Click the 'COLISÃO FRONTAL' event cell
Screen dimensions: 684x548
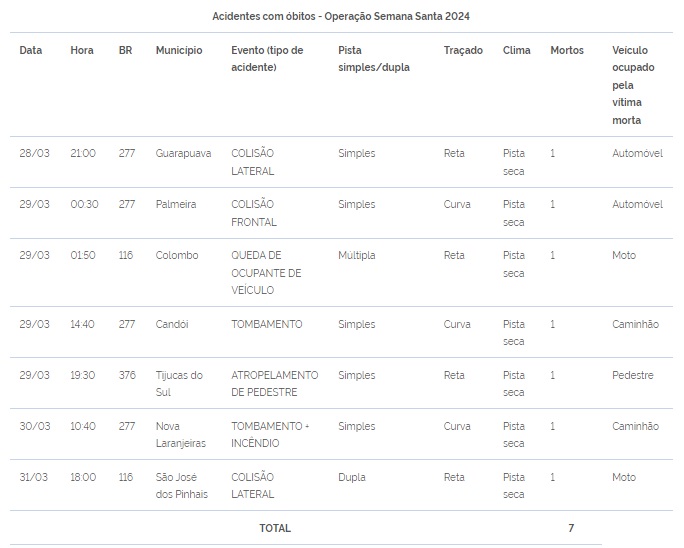pos(254,213)
